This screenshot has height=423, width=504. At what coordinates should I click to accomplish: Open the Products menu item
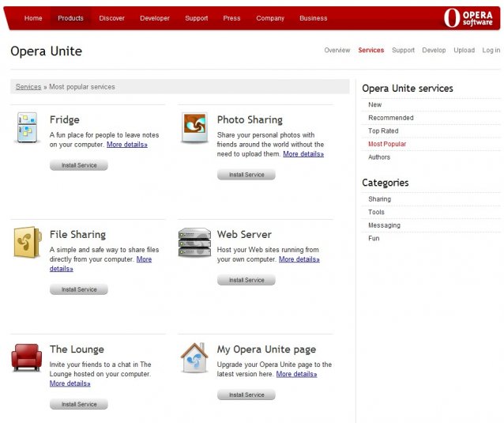(70, 18)
